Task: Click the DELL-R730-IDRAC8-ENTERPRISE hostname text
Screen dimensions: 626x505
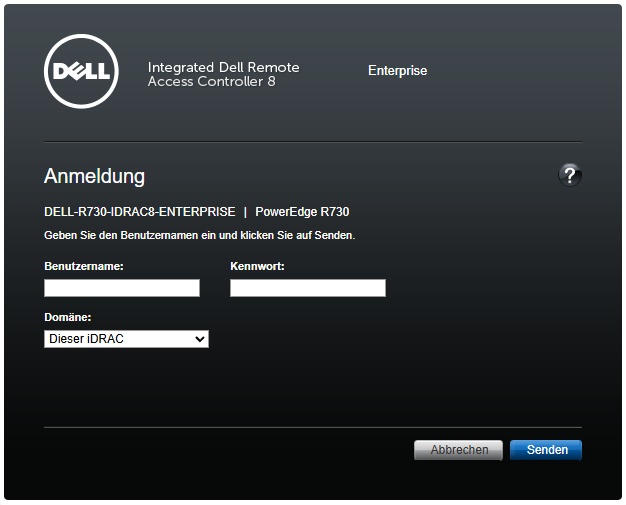Action: pos(140,212)
